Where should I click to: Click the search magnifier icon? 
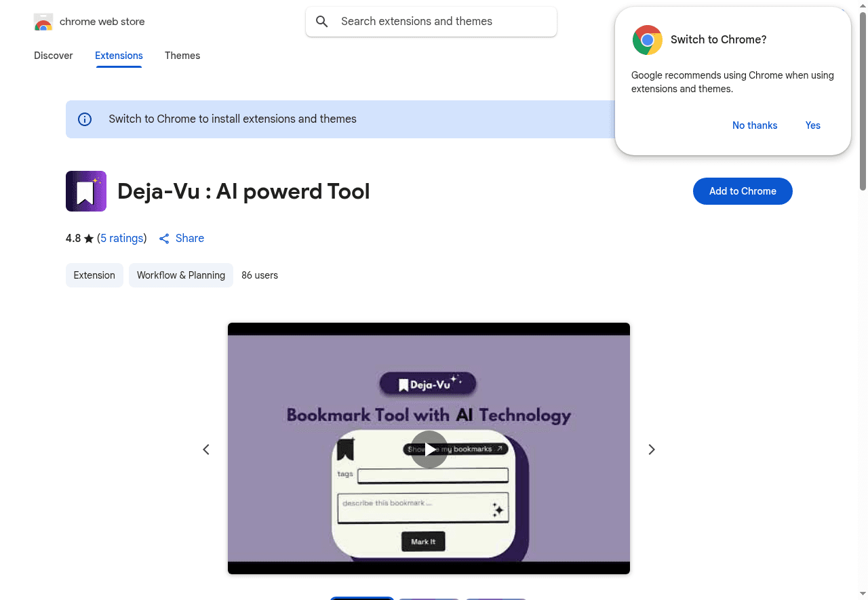[x=322, y=22]
